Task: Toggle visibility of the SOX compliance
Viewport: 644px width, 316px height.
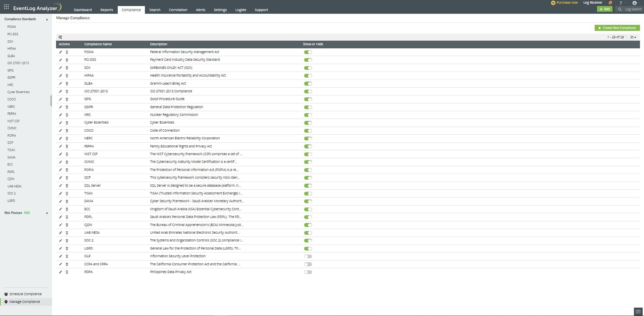Action: click(308, 68)
